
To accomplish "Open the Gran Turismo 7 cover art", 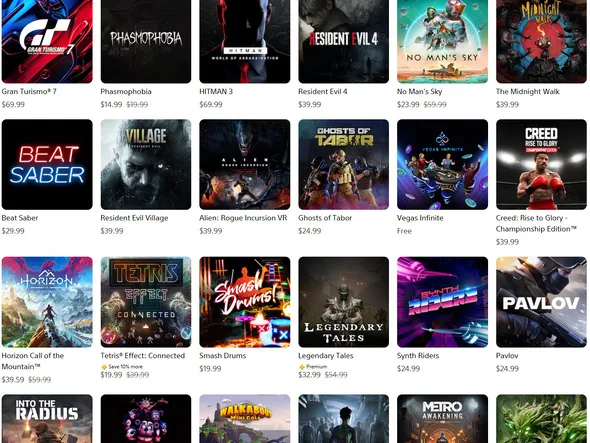I will click(47, 41).
